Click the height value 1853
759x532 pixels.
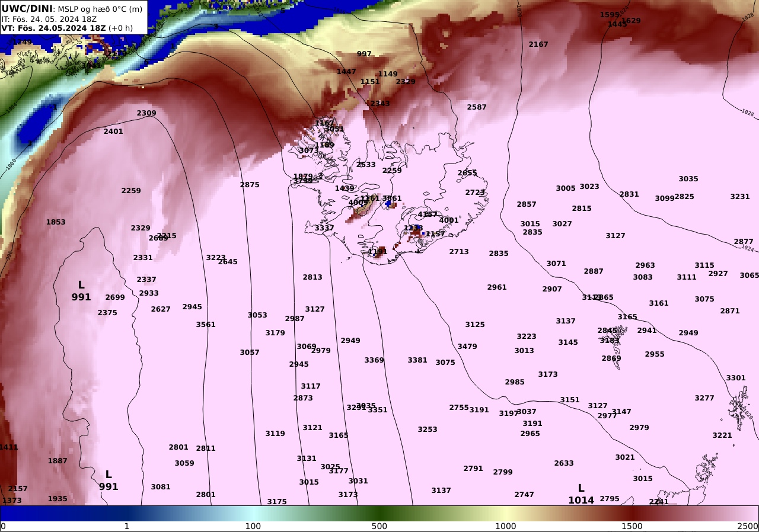pyautogui.click(x=56, y=222)
